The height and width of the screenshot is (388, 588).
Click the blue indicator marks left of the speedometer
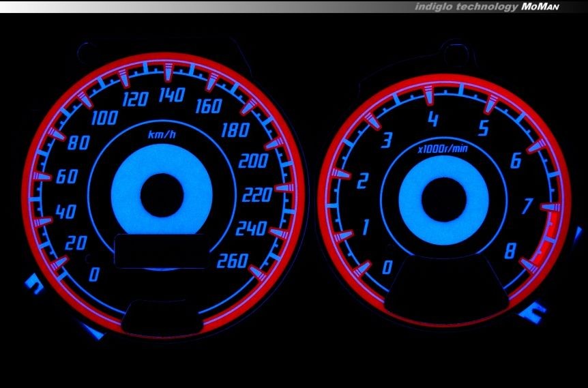coord(34,282)
